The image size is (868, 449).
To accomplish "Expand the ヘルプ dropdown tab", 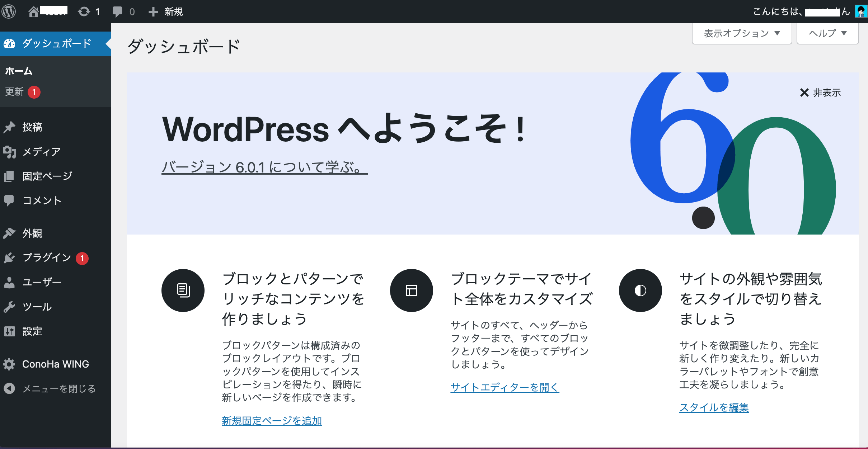I will (827, 33).
